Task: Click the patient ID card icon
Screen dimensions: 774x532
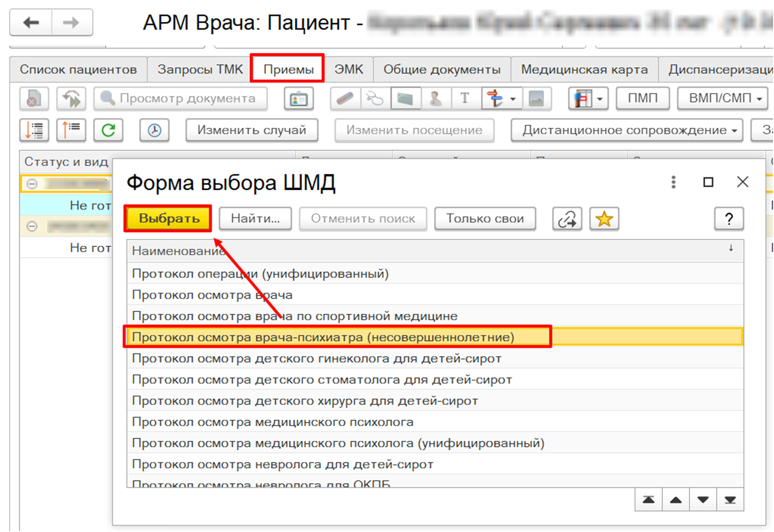Action: point(299,99)
